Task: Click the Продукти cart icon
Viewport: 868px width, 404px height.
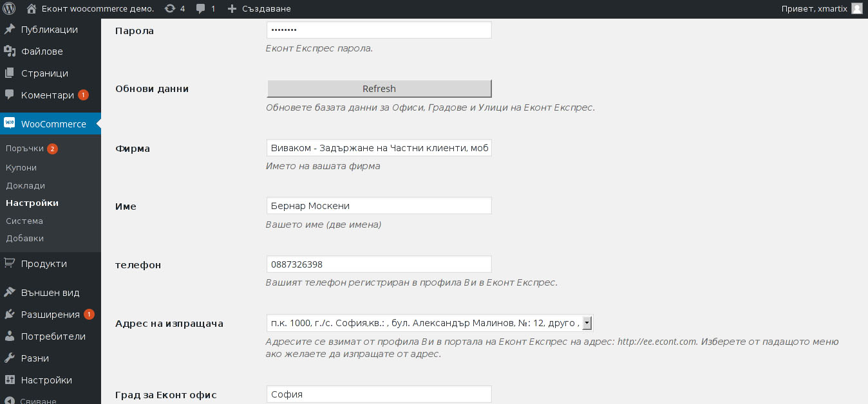Action: pyautogui.click(x=10, y=264)
